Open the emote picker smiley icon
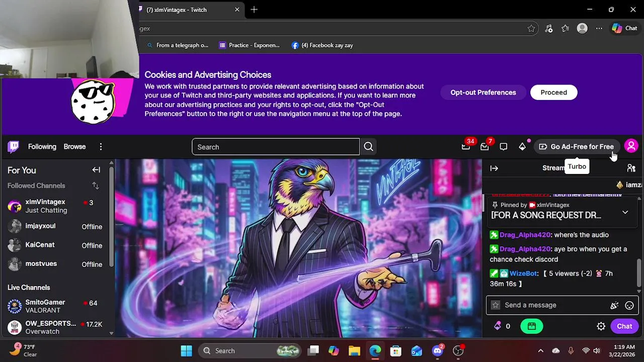The height and width of the screenshot is (362, 644). (629, 305)
